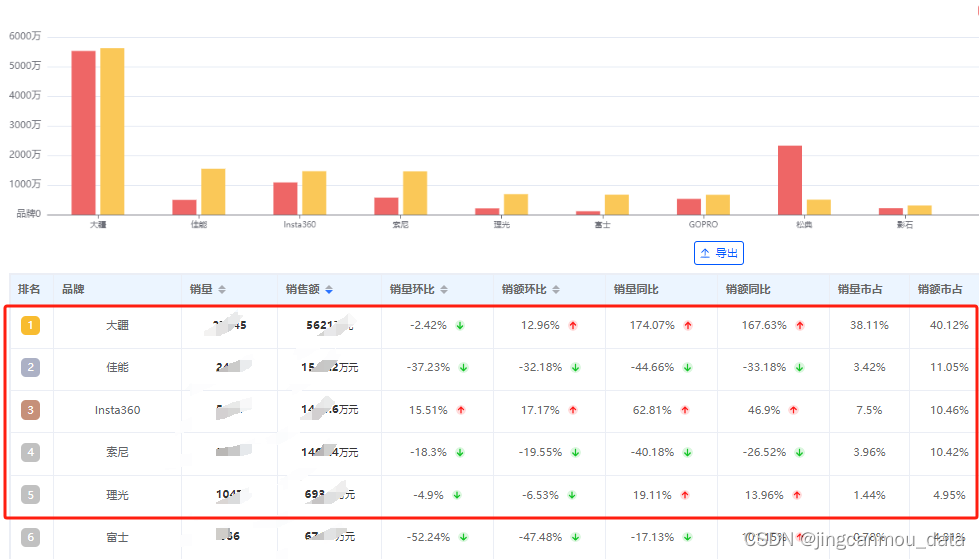Screen dimensions: 979x559
Task: Click rank 1 gold badge
Action: click(30, 325)
